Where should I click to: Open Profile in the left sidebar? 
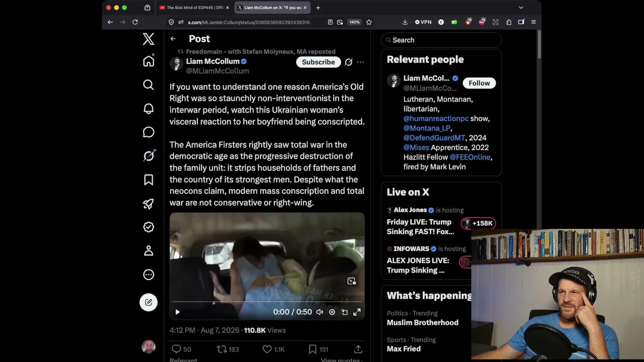[148, 251]
